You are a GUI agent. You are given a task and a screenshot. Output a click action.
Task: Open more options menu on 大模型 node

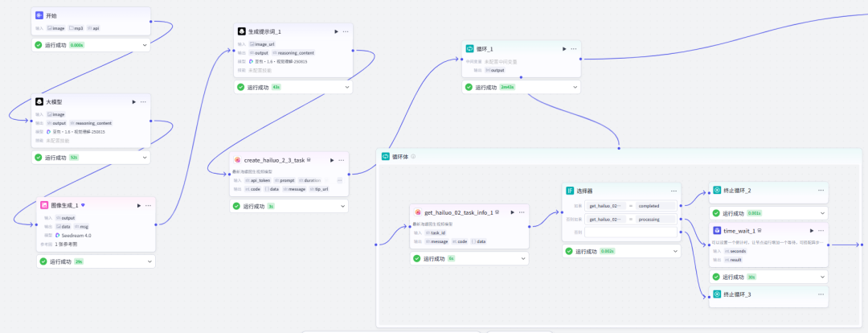coord(144,102)
